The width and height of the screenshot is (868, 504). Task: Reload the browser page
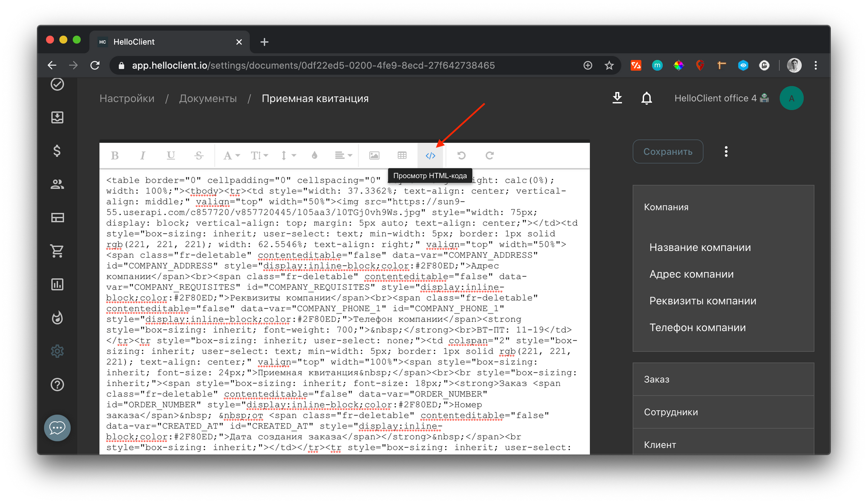tap(95, 65)
